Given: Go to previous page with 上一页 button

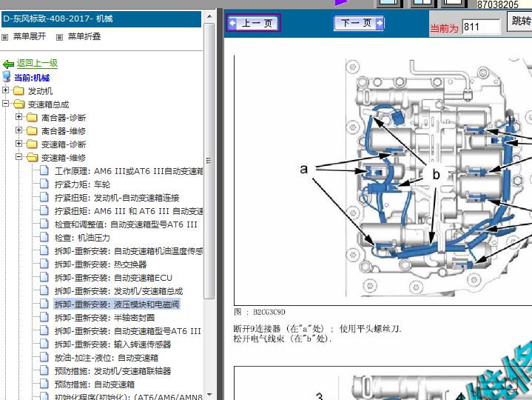Looking at the screenshot, I should pyautogui.click(x=254, y=23).
